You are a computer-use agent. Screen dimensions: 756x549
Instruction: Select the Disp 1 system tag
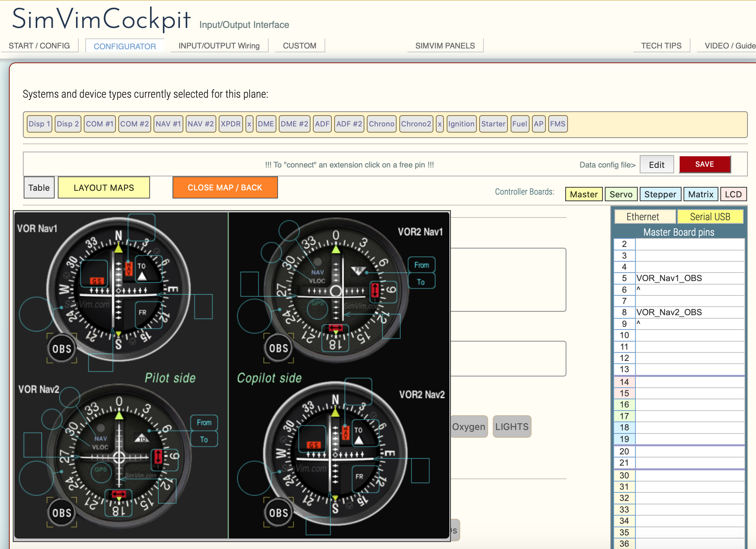click(x=39, y=124)
